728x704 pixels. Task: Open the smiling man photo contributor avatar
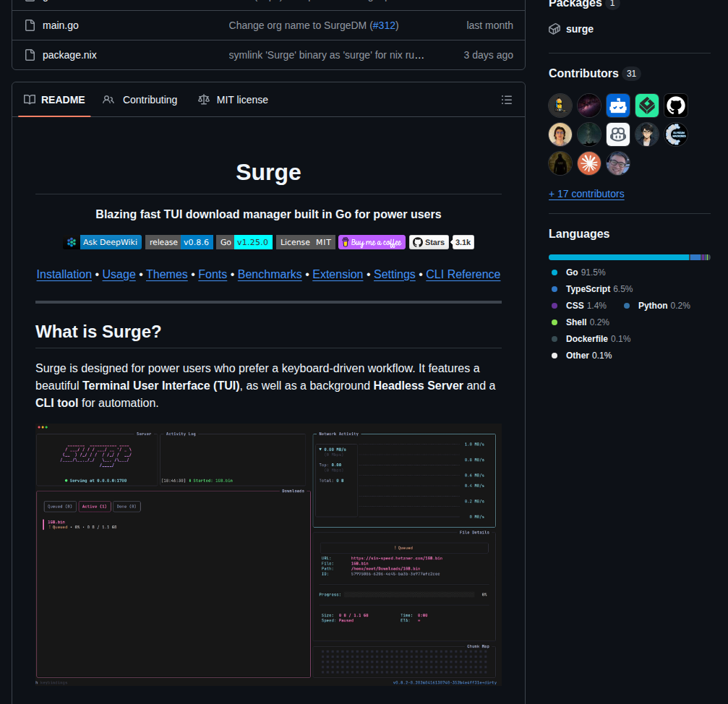click(x=618, y=163)
